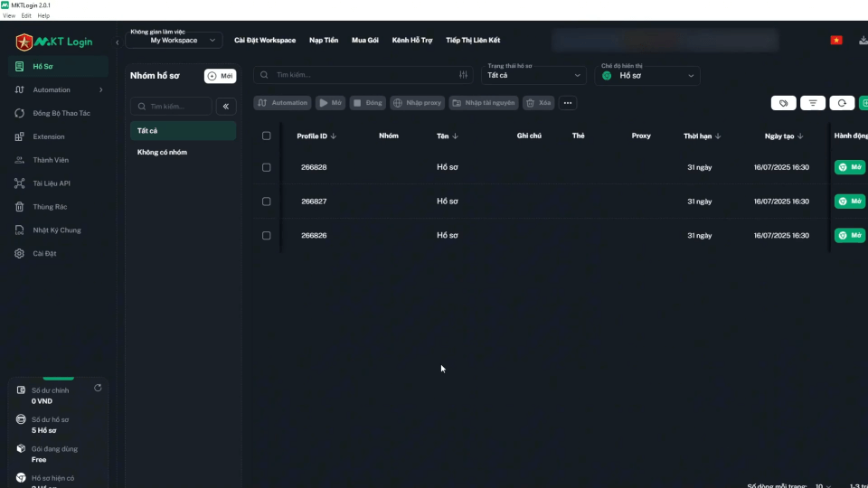
Task: Click the three-dots more actions button
Action: point(568,103)
